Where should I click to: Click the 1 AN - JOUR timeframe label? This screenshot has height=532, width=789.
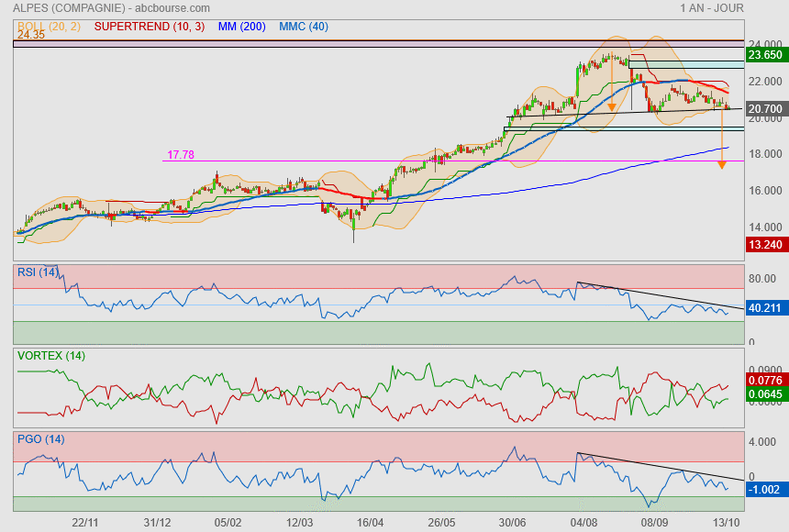[711, 8]
